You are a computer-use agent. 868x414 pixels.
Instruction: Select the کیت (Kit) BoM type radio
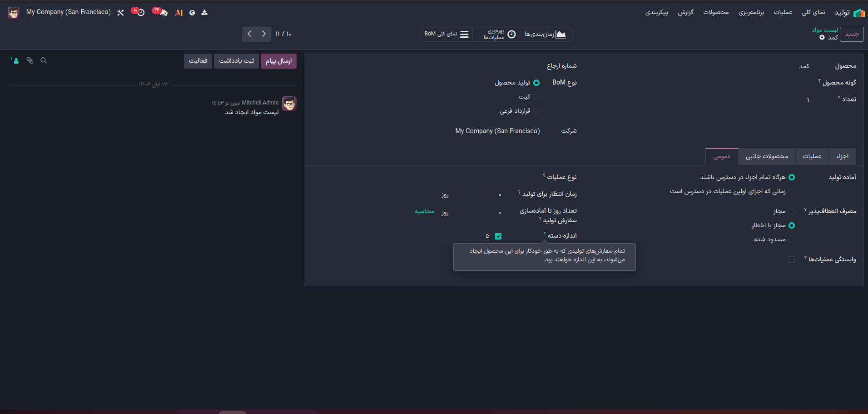[x=536, y=97]
